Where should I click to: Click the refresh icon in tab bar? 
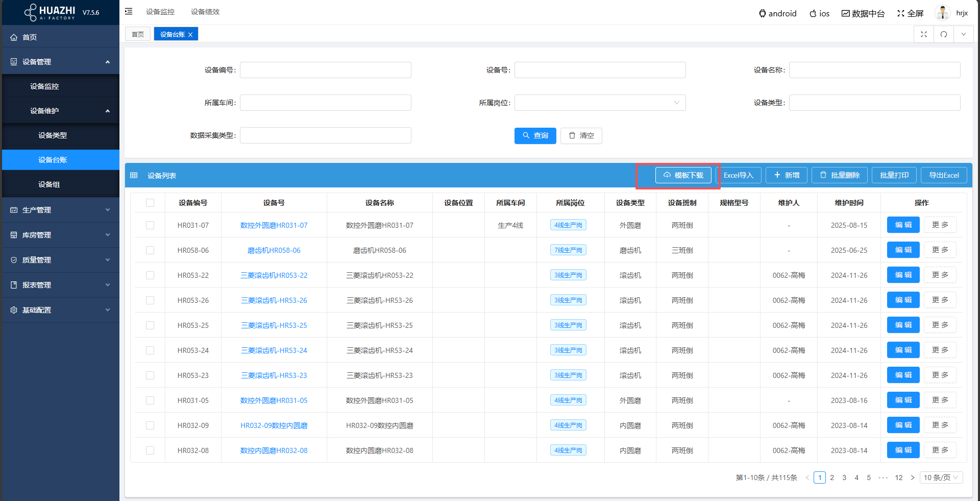[944, 34]
